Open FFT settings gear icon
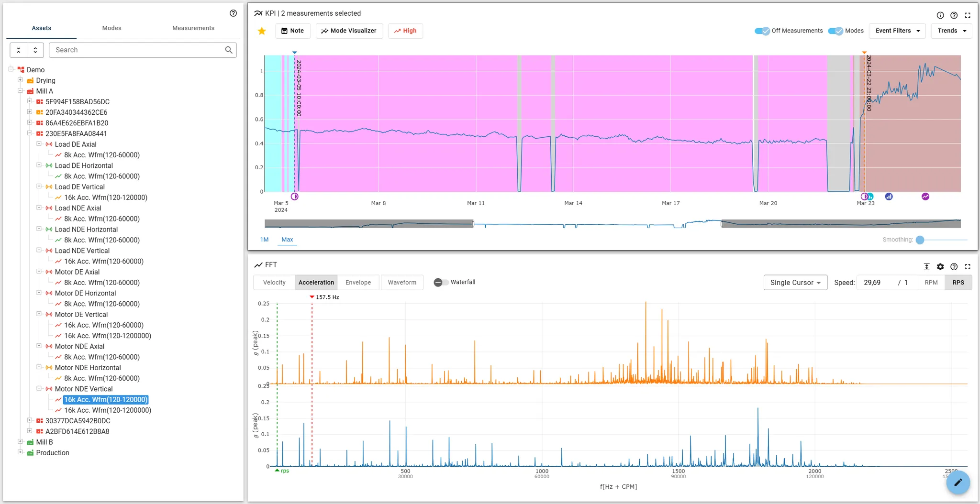The width and height of the screenshot is (980, 504). (x=940, y=267)
